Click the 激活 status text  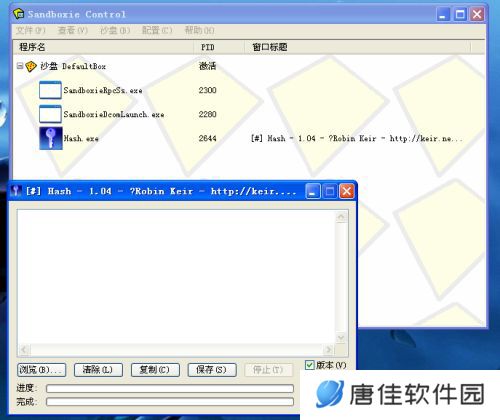[x=207, y=66]
